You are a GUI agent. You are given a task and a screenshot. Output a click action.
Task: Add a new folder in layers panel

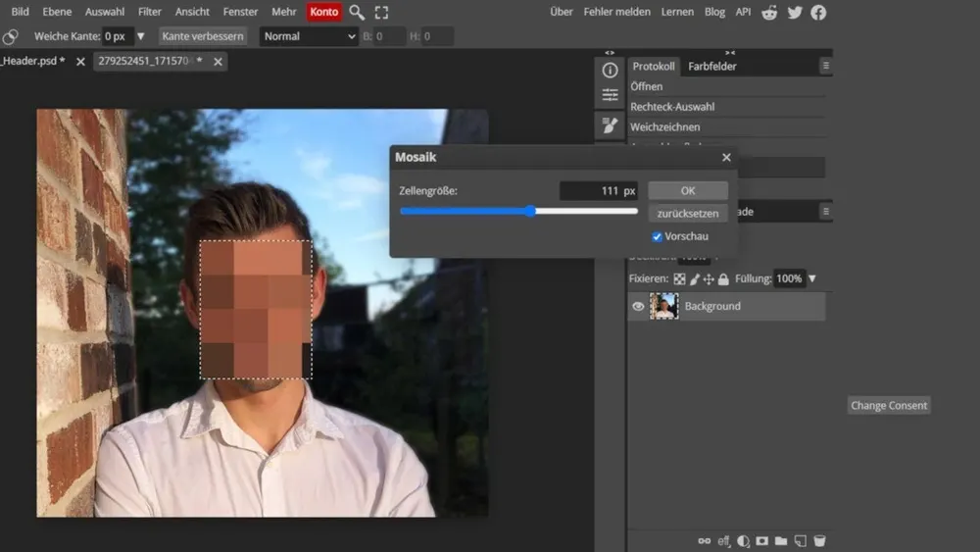(x=781, y=540)
